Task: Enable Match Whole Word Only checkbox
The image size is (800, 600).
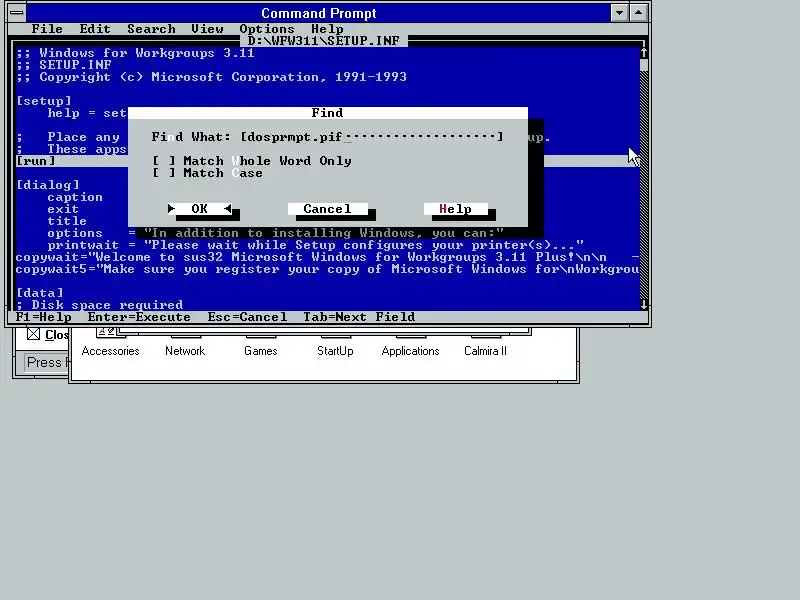Action: tap(164, 161)
